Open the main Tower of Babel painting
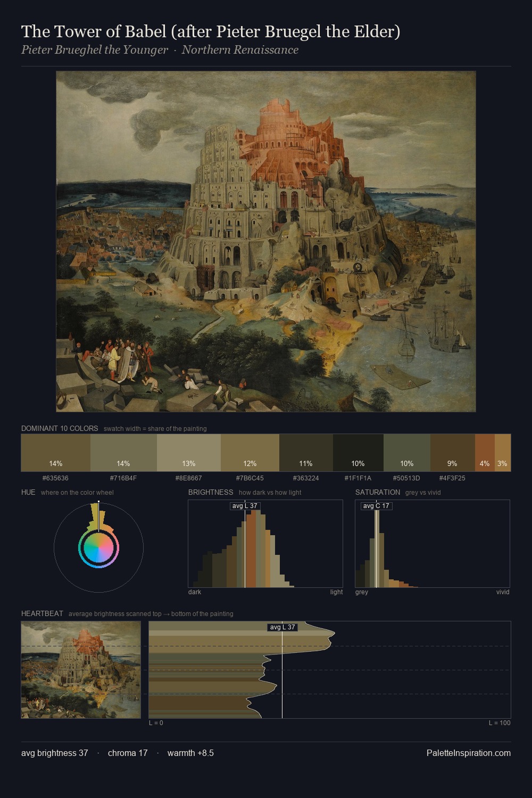The height and width of the screenshot is (798, 532). pos(266,242)
